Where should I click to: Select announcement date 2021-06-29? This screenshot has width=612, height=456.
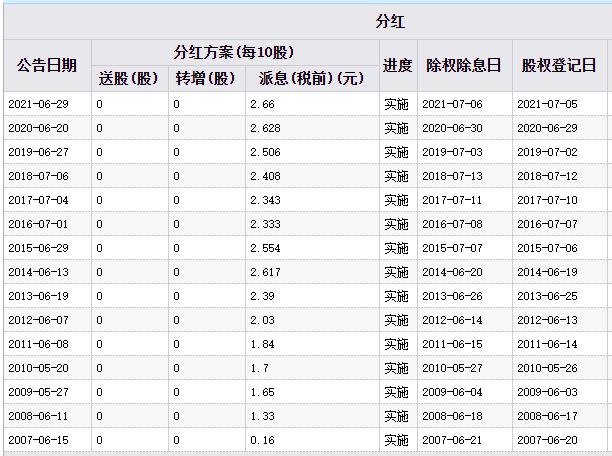[38, 104]
